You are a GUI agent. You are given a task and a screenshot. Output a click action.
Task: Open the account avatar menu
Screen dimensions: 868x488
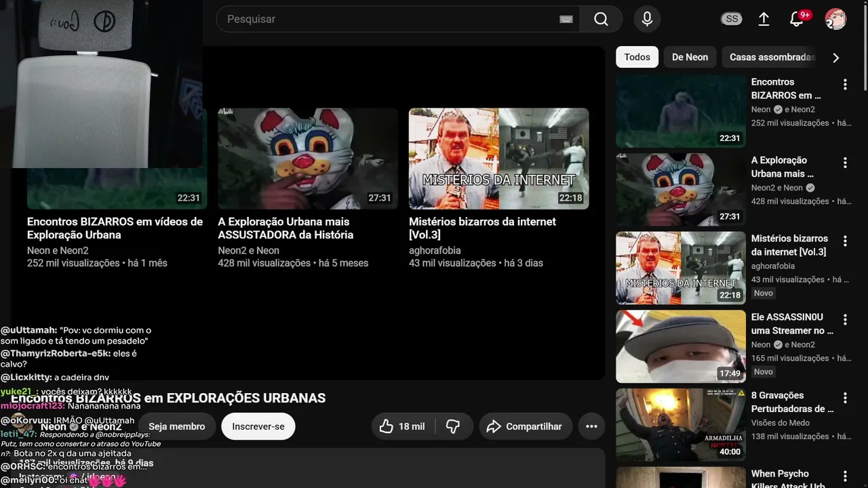coord(835,19)
